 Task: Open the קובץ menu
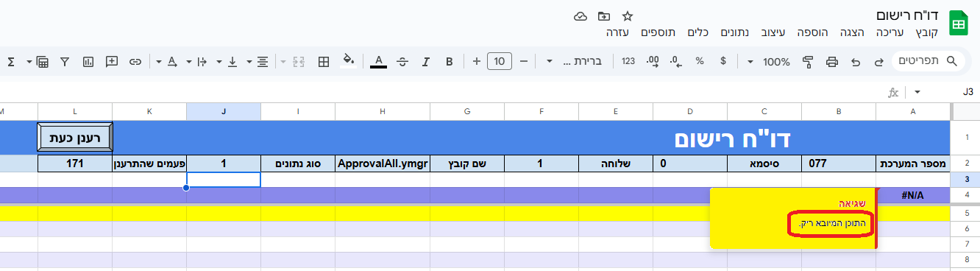coord(927,32)
